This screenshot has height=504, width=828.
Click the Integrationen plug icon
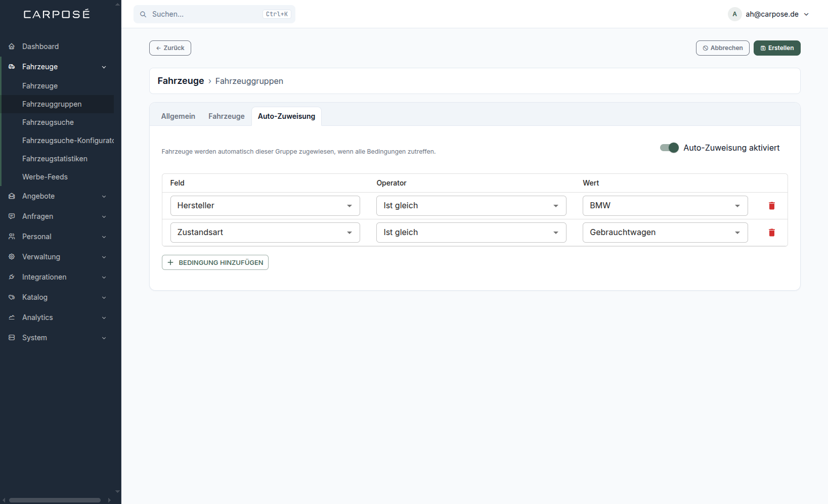click(x=12, y=277)
